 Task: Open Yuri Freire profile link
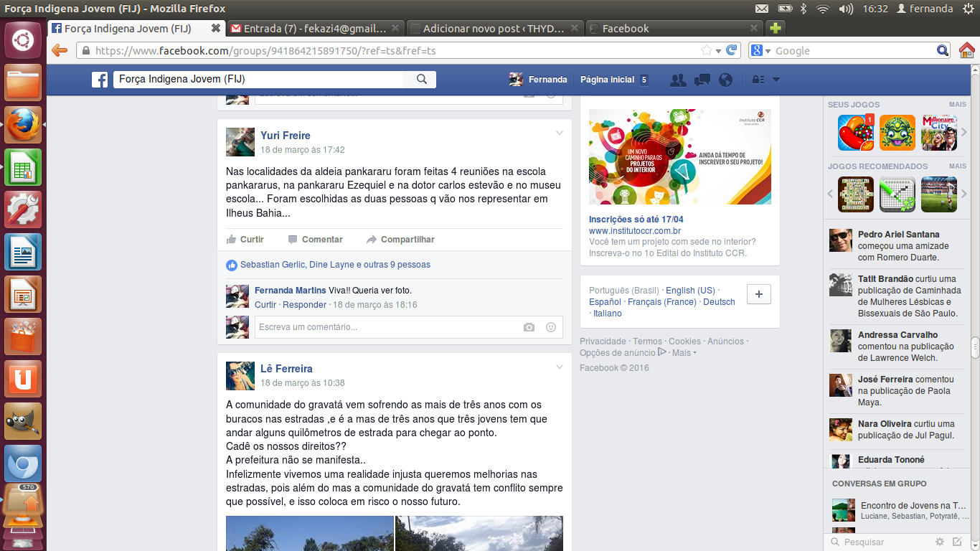click(286, 136)
